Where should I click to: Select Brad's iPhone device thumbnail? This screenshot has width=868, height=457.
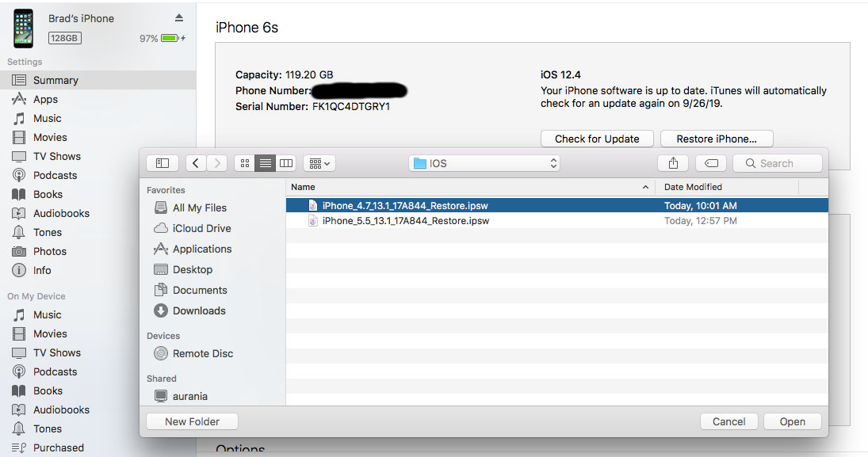[23, 29]
